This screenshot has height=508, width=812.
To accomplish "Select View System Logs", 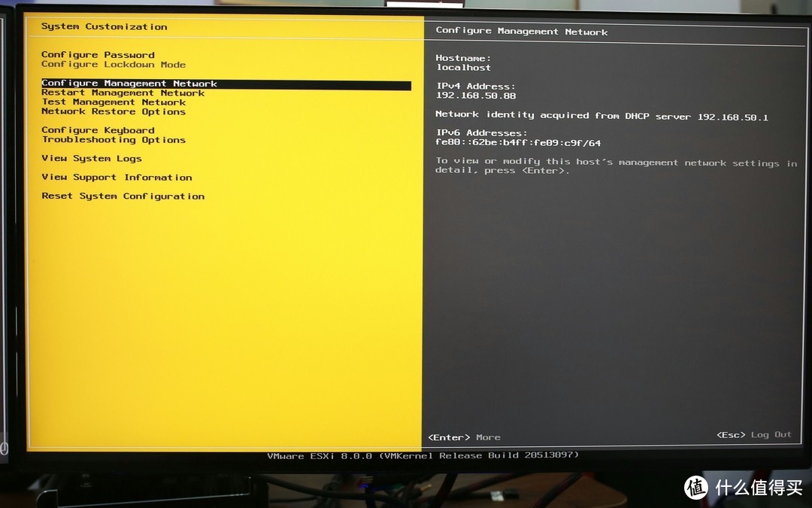I will 91,158.
